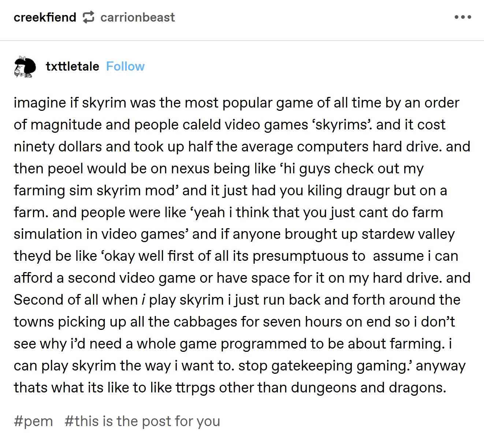Viewport: 484px width, 448px height.
Task: Click txttletale's avatar picture
Action: [x=25, y=67]
